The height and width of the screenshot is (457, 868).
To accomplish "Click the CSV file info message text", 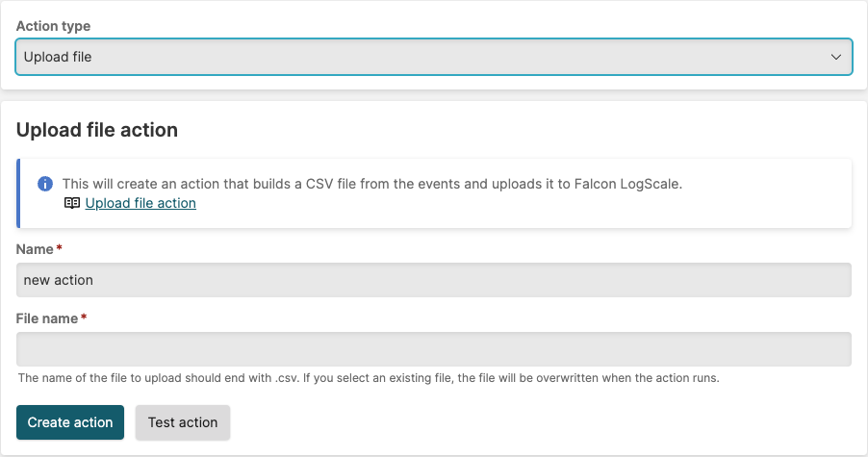I will 371,184.
